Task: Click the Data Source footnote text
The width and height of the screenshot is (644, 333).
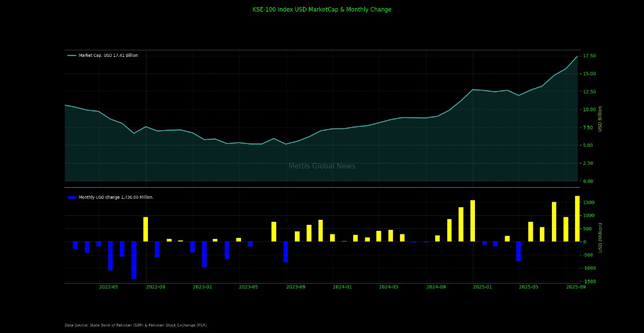Action: pos(135,325)
